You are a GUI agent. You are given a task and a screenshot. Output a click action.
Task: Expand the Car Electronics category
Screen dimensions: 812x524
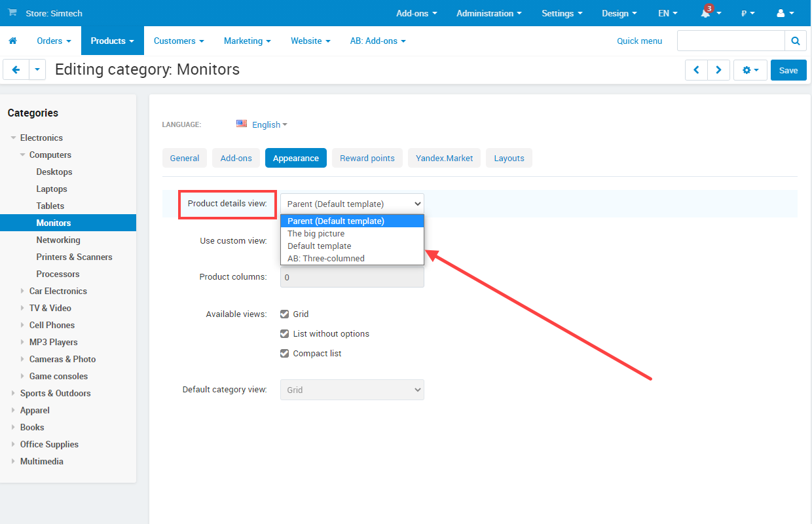pos(23,291)
